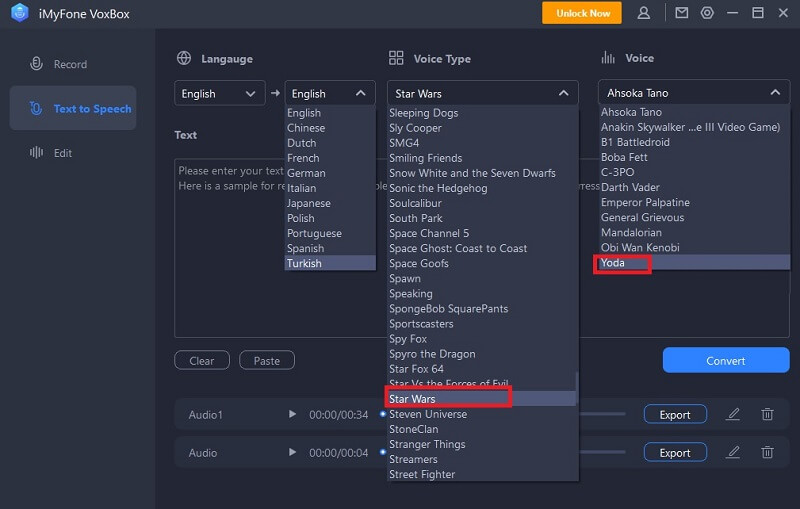Pick Space Ghost: Coast to Coast
This screenshot has height=509, width=800.
click(x=482, y=248)
